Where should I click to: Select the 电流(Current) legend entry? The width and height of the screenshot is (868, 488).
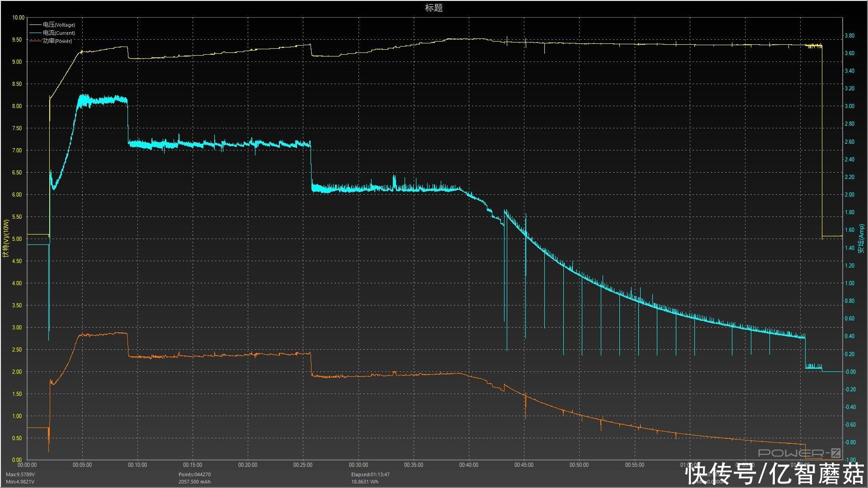(x=52, y=33)
